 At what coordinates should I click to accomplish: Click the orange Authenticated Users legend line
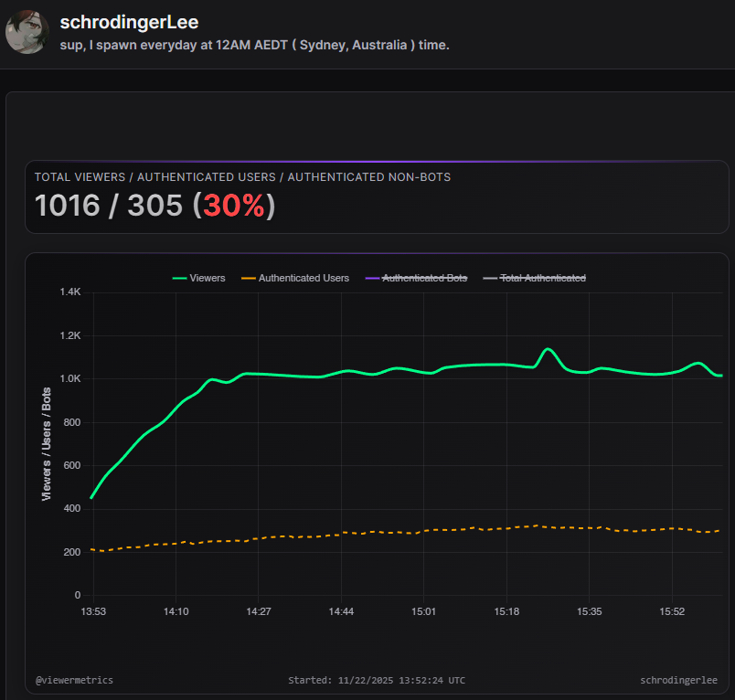[249, 279]
